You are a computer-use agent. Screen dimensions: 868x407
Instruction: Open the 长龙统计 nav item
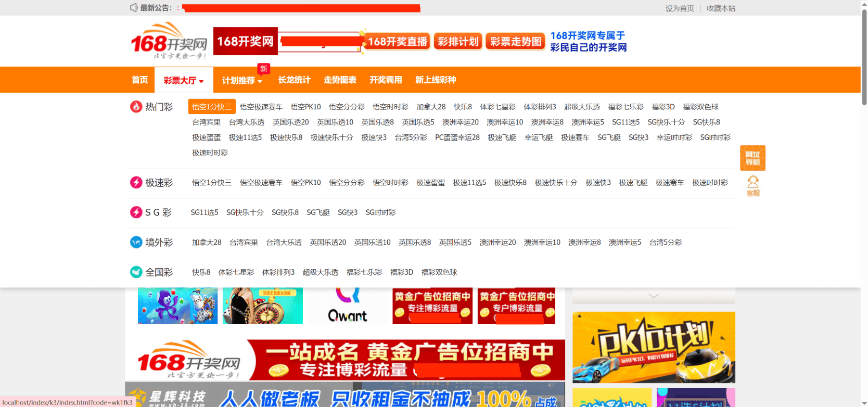[294, 80]
